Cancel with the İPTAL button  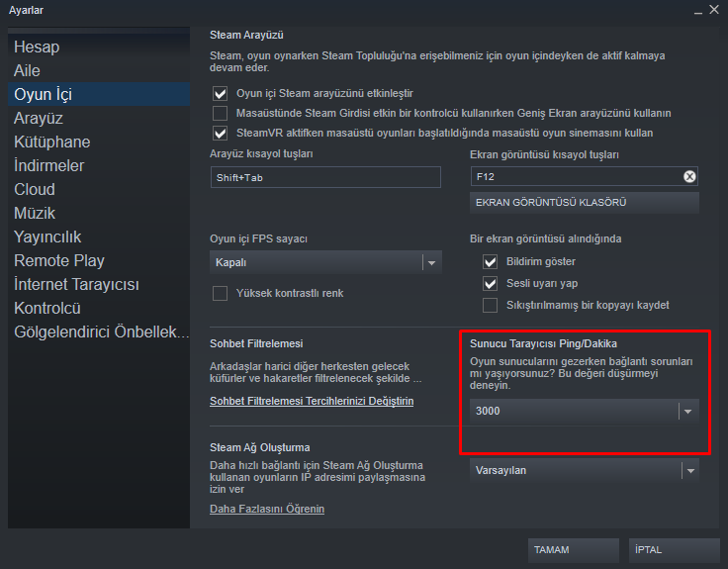coord(674,550)
